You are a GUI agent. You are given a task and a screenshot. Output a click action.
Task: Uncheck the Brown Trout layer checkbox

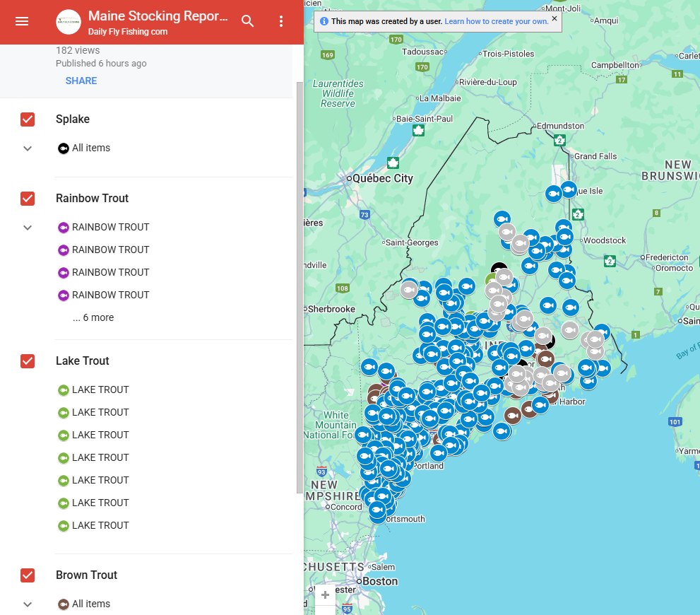coord(28,575)
